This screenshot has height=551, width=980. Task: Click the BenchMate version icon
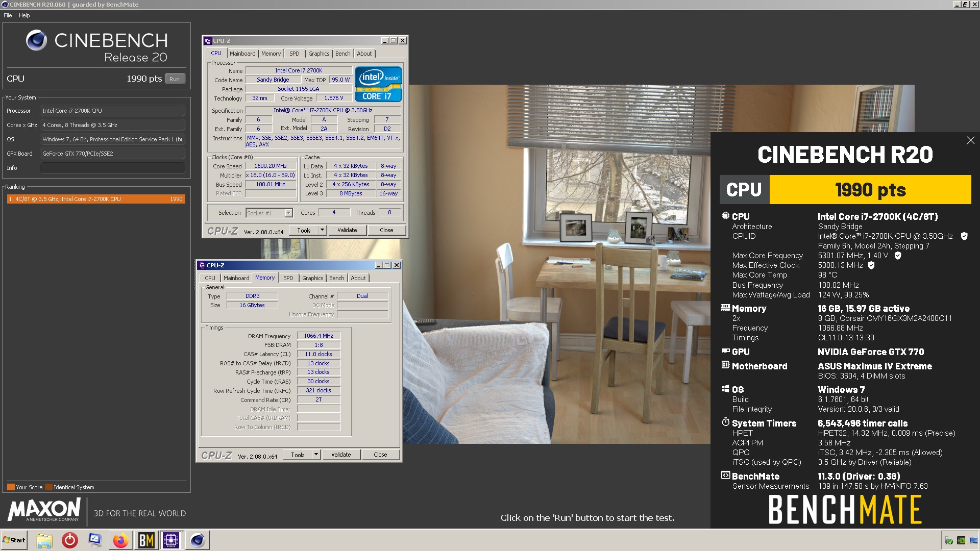click(725, 475)
